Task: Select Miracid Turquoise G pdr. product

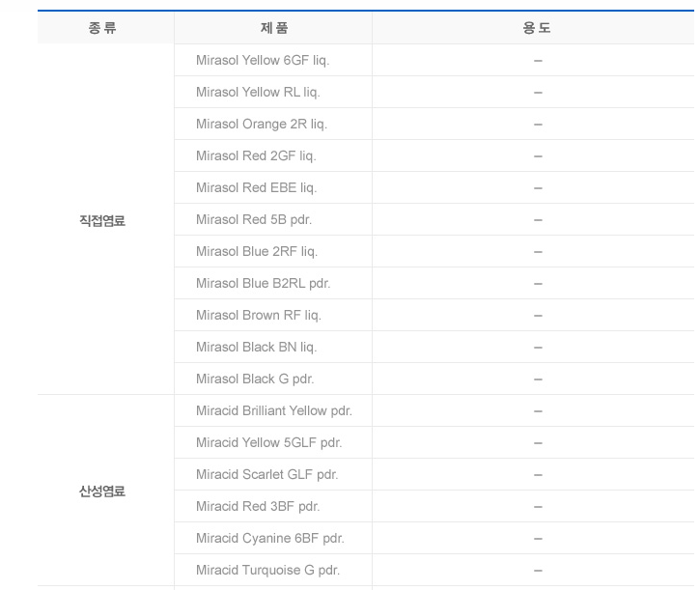Action: [267, 570]
